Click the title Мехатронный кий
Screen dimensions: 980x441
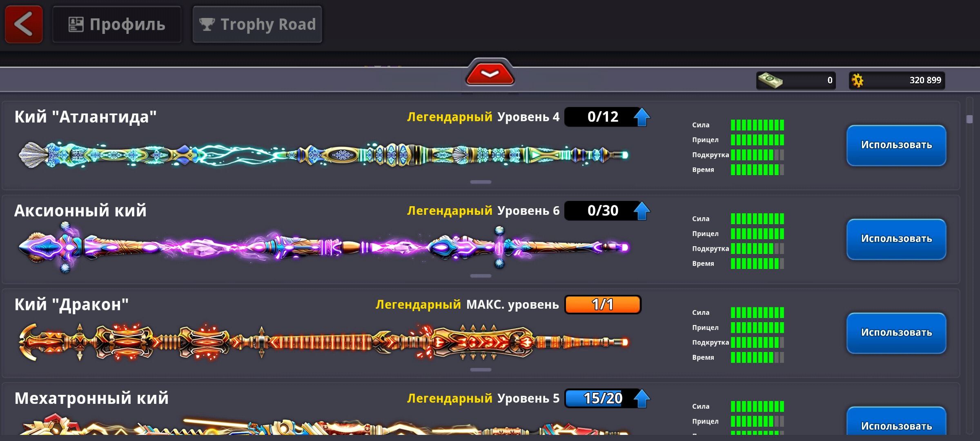pos(91,398)
